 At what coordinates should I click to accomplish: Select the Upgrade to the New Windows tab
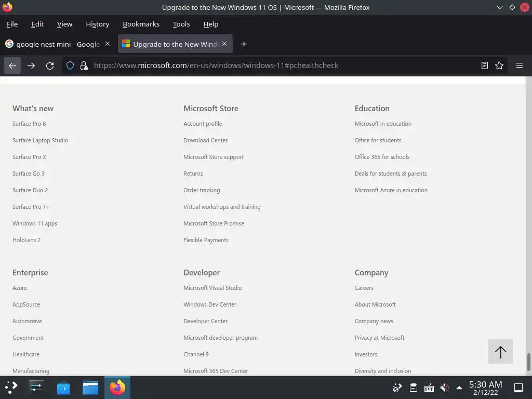pyautogui.click(x=175, y=44)
